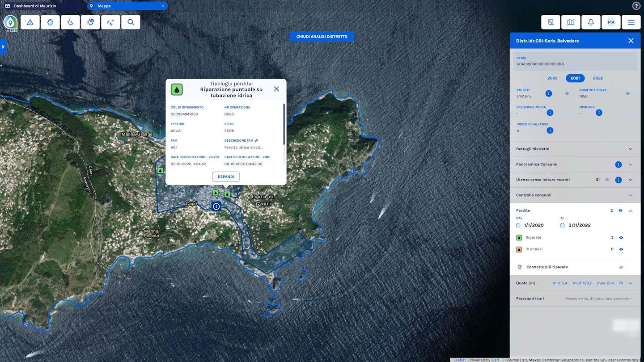Click the DAL date field 1/1/2020
644x362 pixels.
[534, 225]
